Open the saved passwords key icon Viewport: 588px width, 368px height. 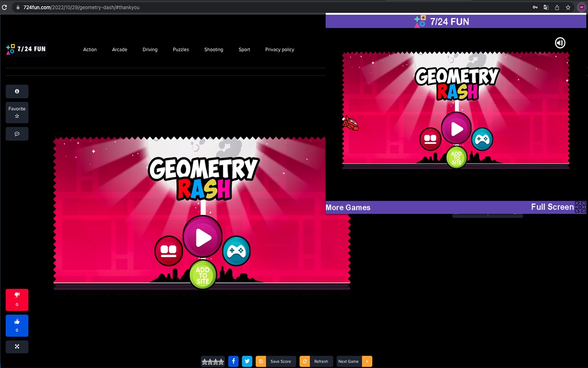point(535,7)
